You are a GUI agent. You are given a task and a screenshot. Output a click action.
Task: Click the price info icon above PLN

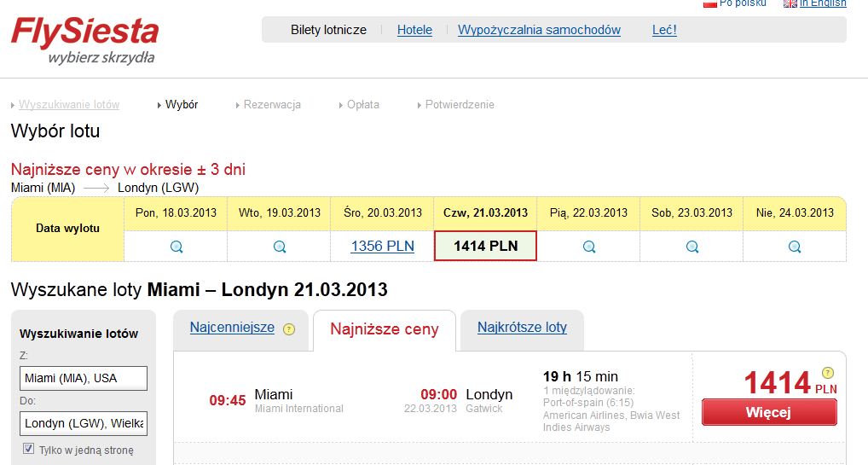pyautogui.click(x=828, y=373)
